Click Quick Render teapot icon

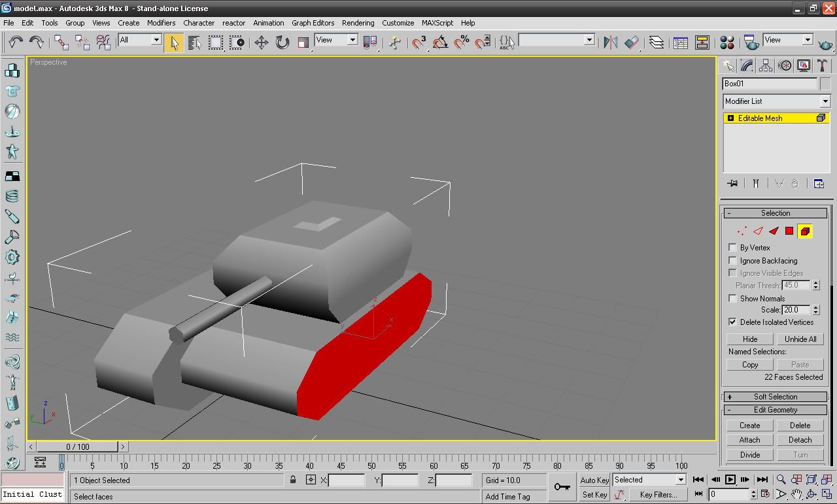point(825,42)
